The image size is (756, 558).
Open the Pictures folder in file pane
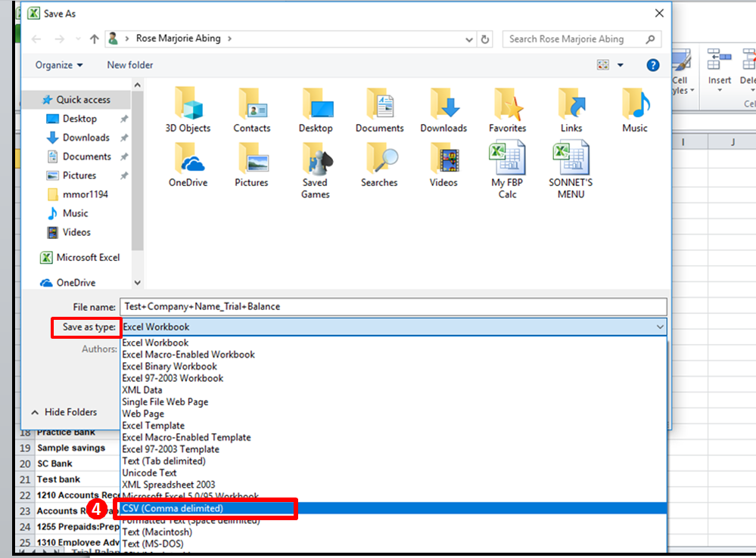(x=252, y=164)
